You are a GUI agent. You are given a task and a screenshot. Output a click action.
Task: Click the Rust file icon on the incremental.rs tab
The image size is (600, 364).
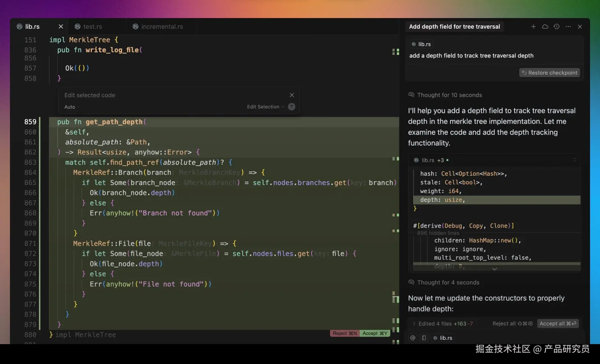click(x=136, y=27)
